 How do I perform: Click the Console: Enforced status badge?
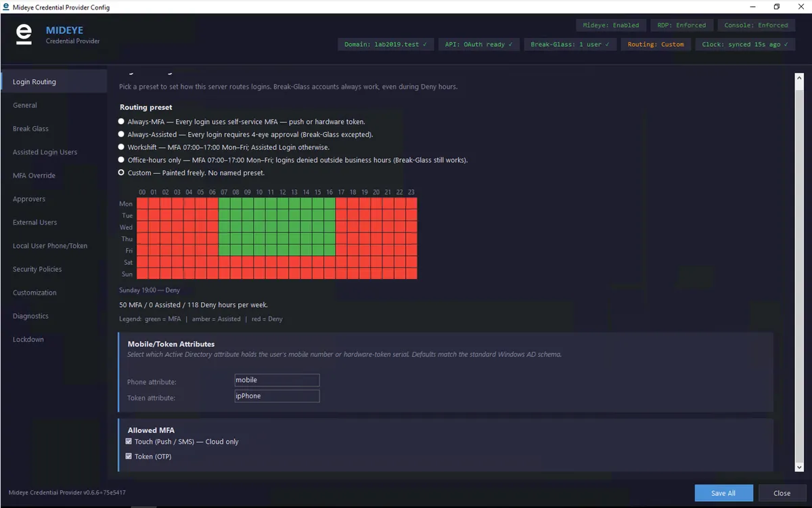click(756, 25)
